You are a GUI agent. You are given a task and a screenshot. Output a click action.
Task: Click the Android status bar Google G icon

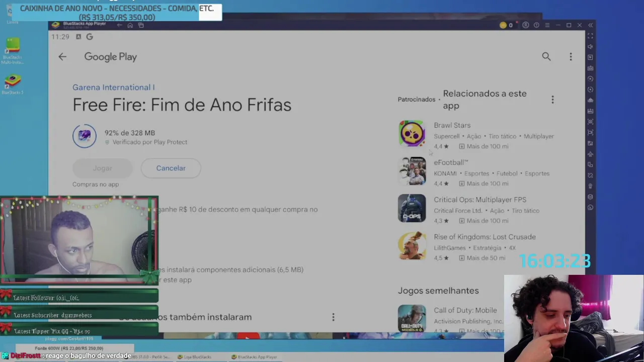[x=90, y=37]
